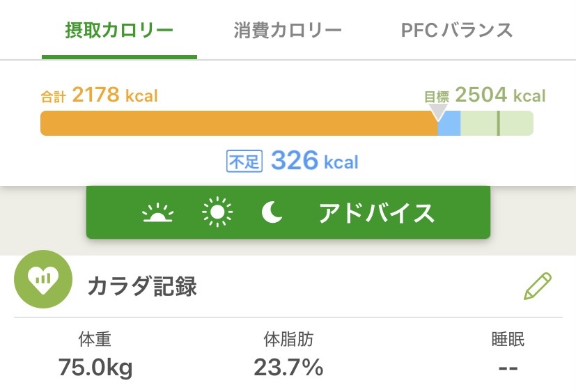Tap the 体重 75.0kg value
576x392 pixels.
(x=95, y=367)
